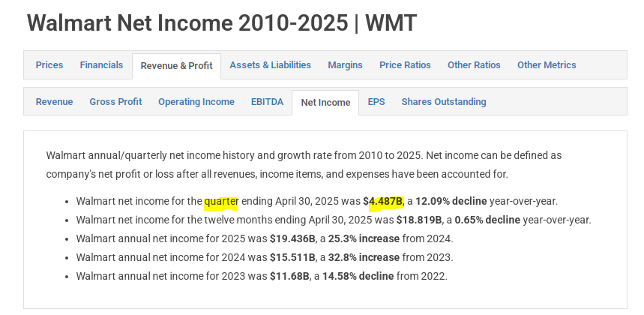Go to the Margins tab
644x315 pixels.
345,65
